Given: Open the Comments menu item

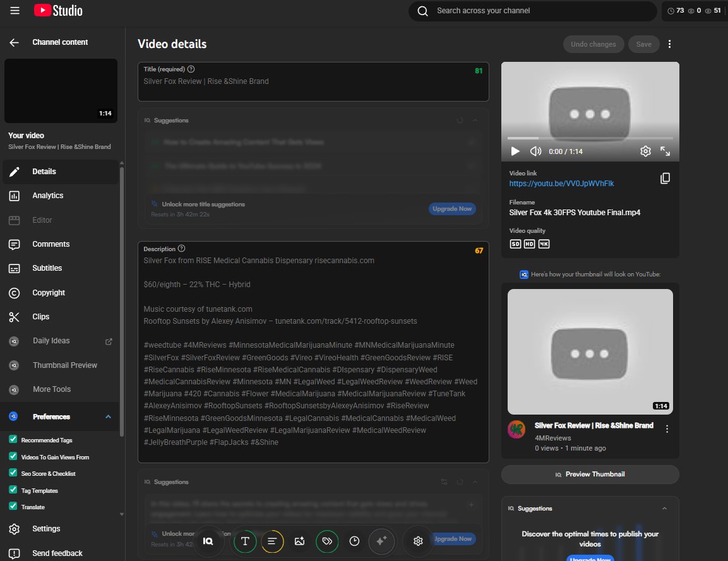Looking at the screenshot, I should tap(61, 244).
